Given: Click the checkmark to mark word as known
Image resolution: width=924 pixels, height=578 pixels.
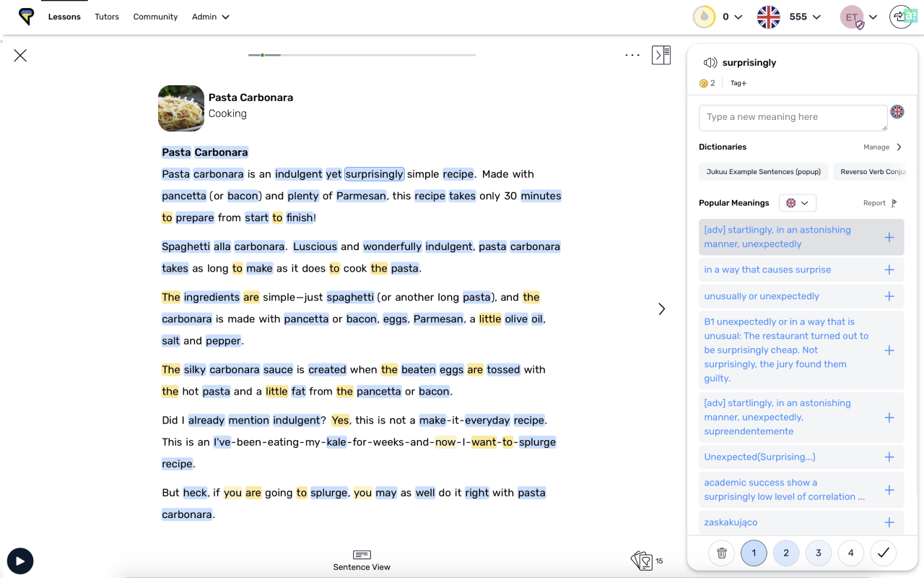Looking at the screenshot, I should click(x=883, y=553).
